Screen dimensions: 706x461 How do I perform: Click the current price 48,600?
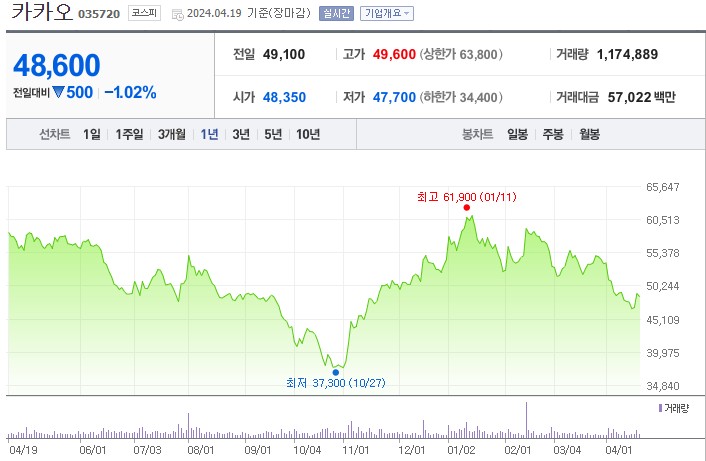57,65
